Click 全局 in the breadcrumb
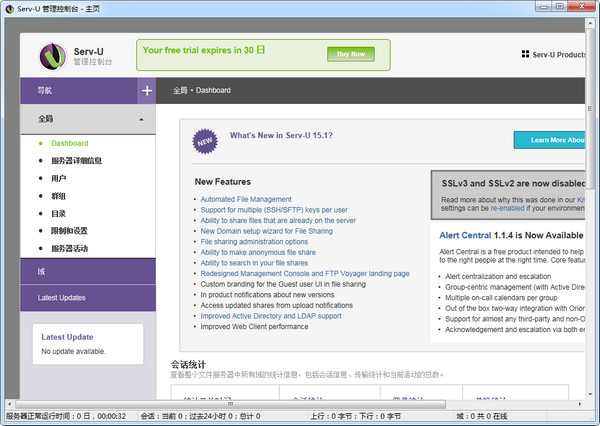Viewport: 600px width, 426px height. tap(180, 90)
